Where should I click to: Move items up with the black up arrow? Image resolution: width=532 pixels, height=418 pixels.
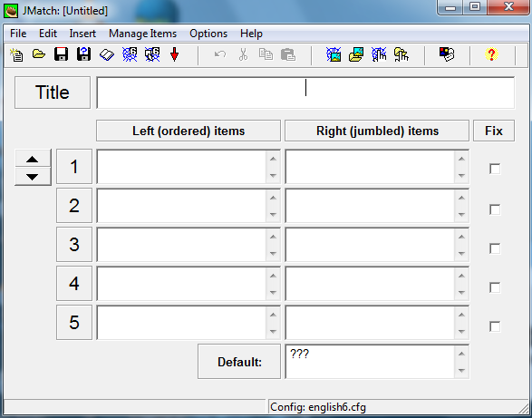(x=33, y=159)
